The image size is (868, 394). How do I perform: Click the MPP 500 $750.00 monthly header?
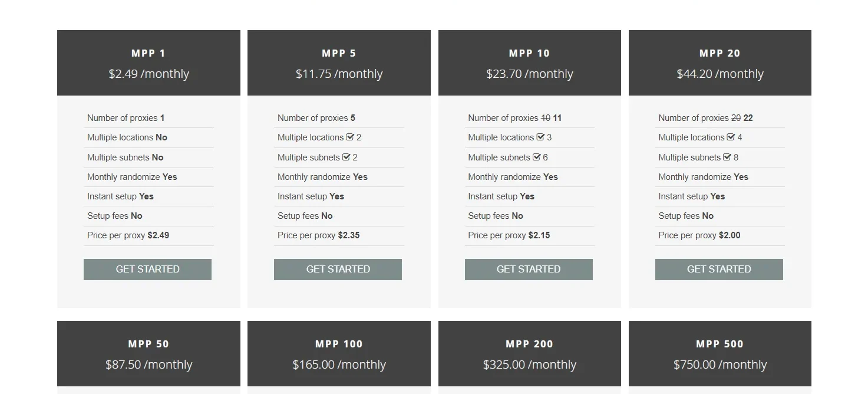point(720,354)
